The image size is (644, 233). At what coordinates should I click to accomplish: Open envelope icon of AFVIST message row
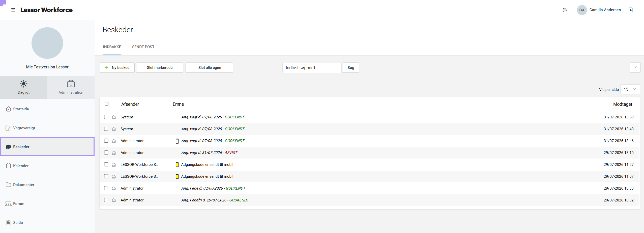click(114, 153)
